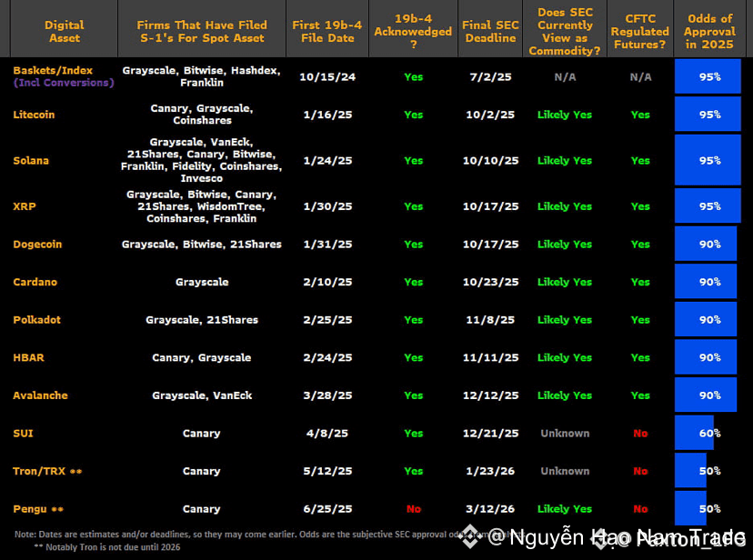Click "Grayscale, 21Shares" in Polkadot row

coord(202,320)
